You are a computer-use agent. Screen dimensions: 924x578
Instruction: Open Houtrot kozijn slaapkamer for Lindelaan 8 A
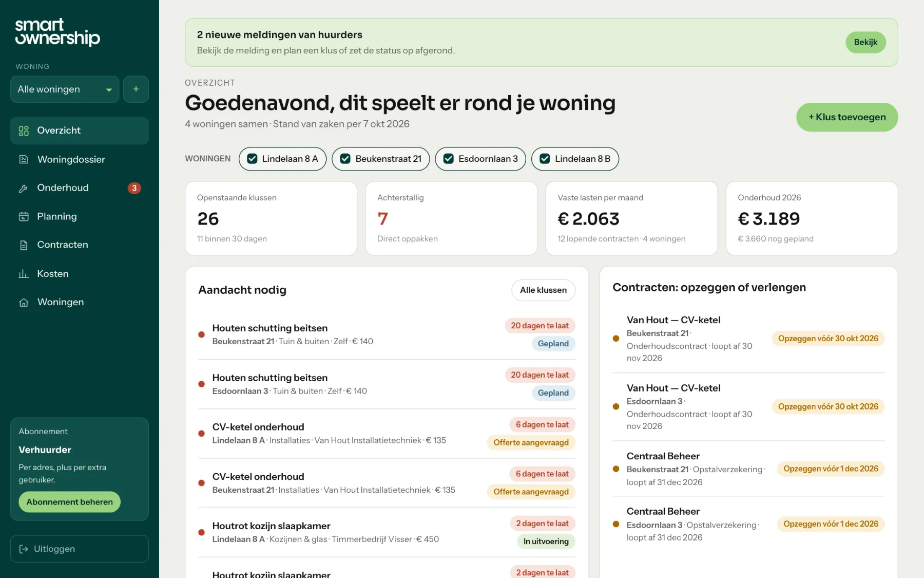coord(387,532)
